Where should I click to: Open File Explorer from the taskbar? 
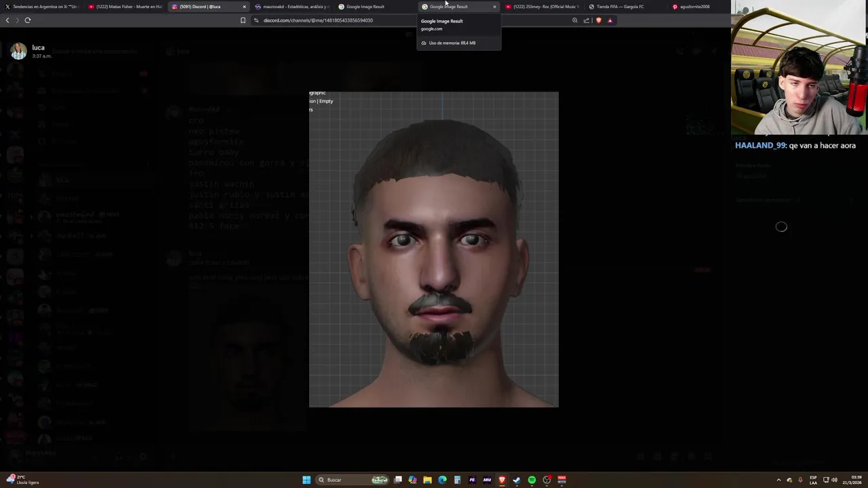click(x=427, y=480)
